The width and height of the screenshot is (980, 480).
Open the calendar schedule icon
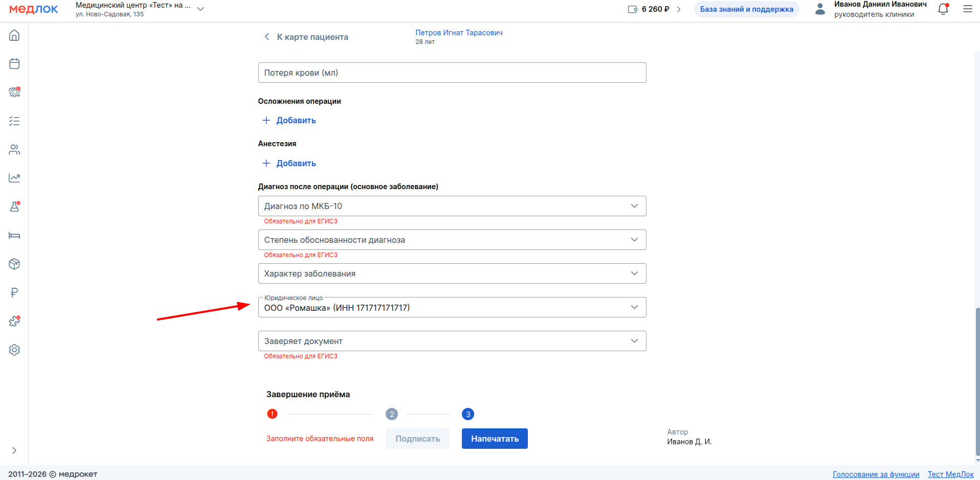14,64
